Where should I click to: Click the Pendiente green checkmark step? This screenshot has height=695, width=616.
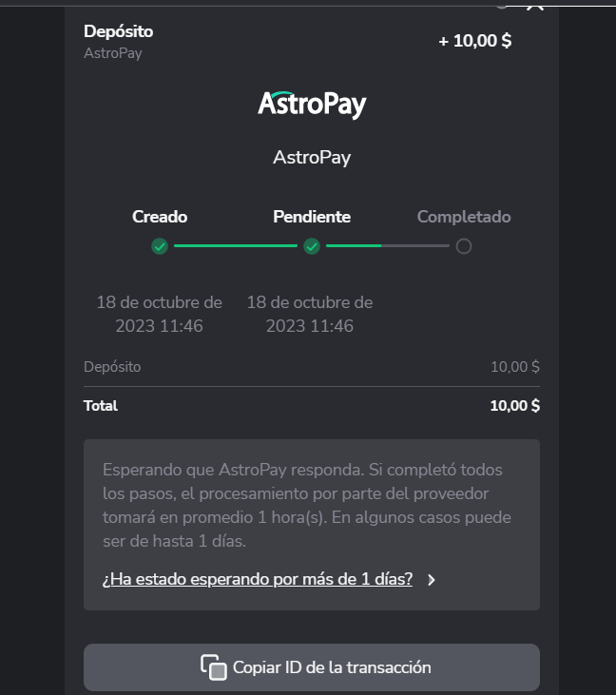[312, 246]
